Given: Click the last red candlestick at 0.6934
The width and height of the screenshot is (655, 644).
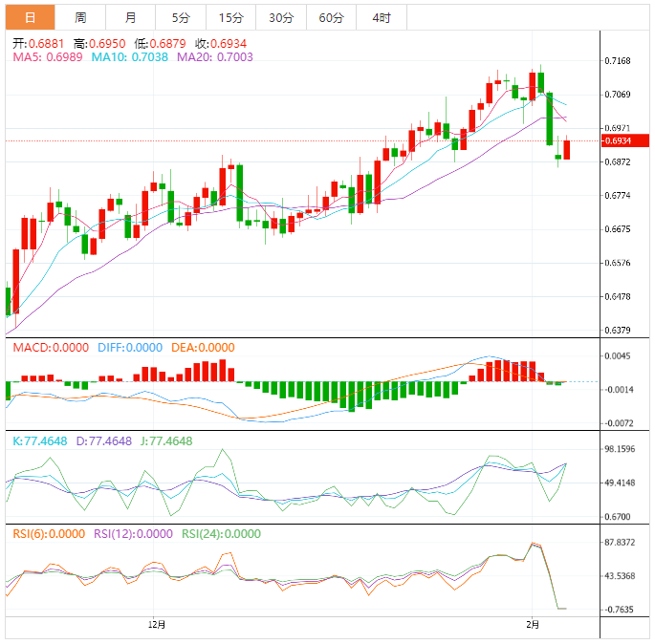Looking at the screenshot, I should 566,150.
